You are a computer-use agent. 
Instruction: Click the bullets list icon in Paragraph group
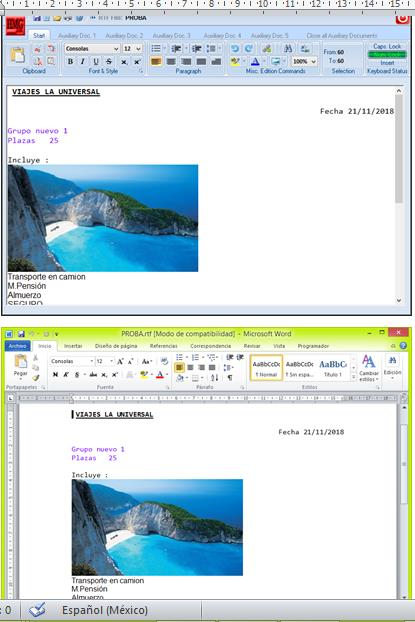click(x=156, y=48)
